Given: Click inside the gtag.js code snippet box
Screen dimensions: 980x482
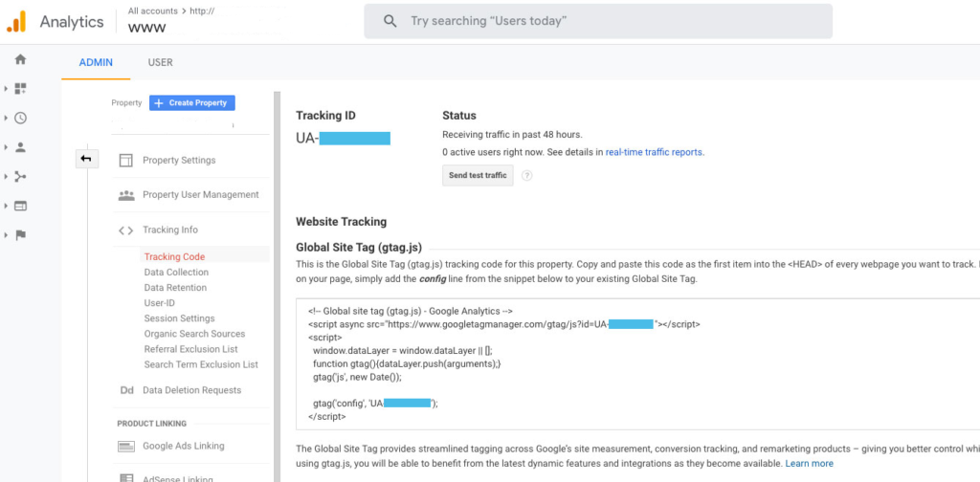Looking at the screenshot, I should coord(637,364).
